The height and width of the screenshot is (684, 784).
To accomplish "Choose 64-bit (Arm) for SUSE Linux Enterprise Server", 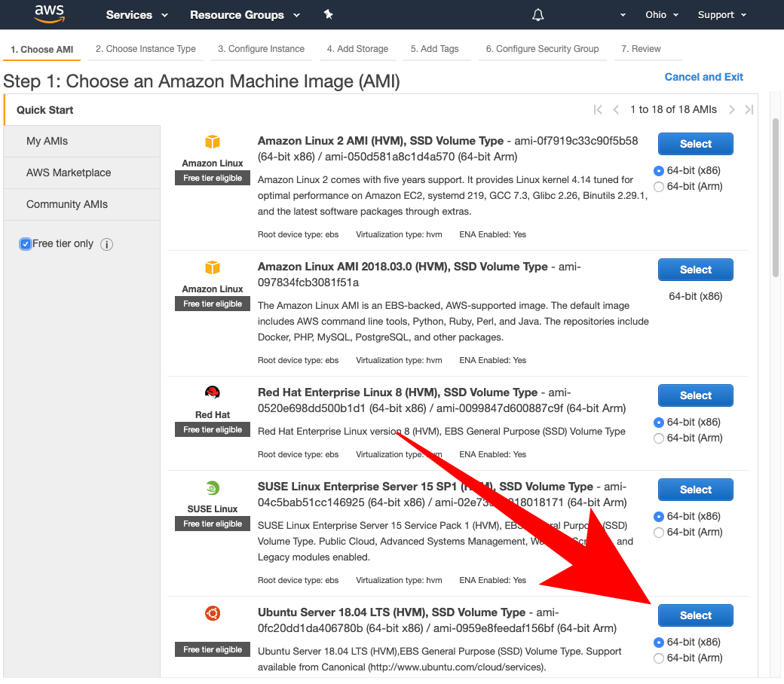I will [659, 533].
